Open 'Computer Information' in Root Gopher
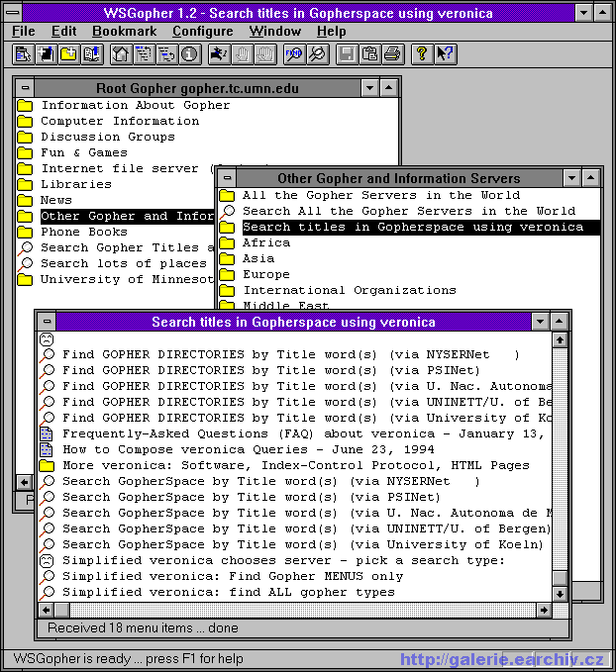Viewport: 616px width, 672px height. click(120, 122)
